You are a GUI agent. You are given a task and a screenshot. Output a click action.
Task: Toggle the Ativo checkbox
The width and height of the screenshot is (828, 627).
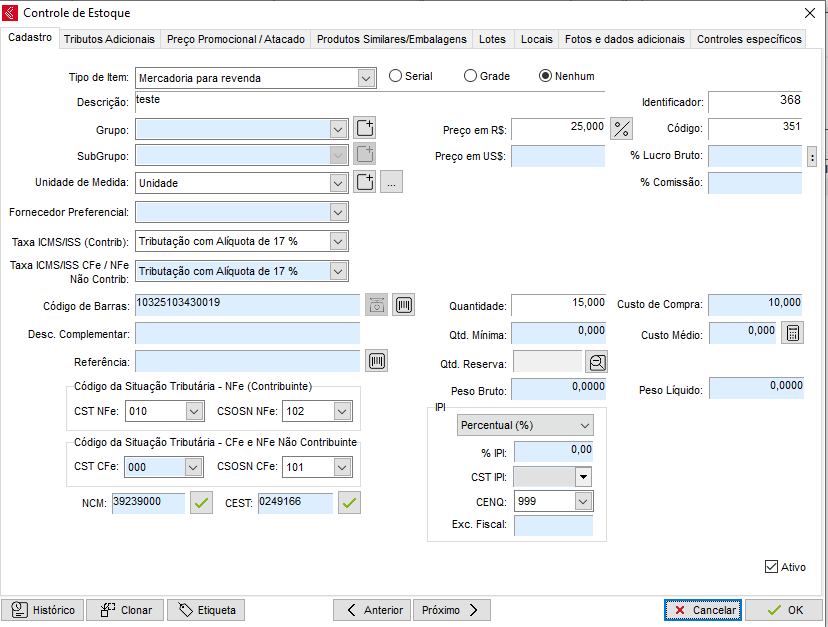click(771, 567)
